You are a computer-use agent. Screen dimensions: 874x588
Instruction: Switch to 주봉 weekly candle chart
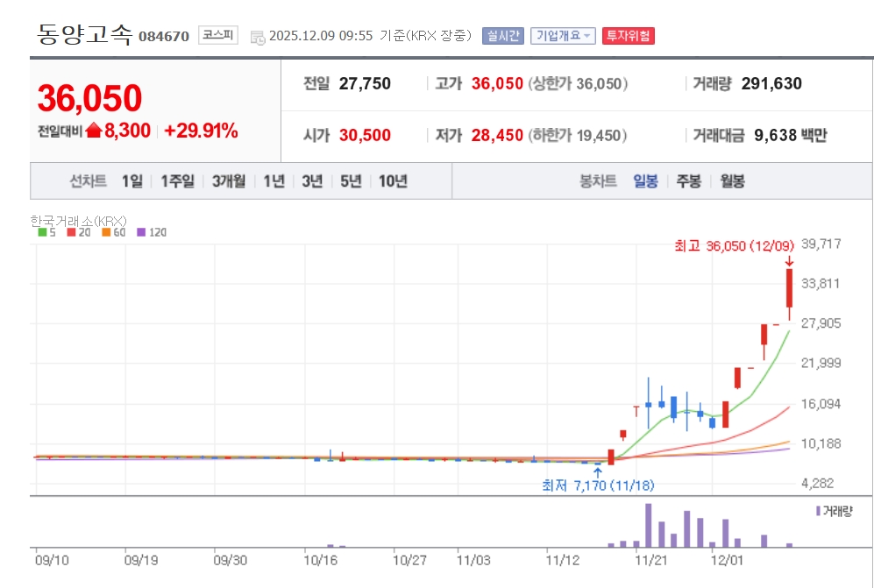pyautogui.click(x=688, y=181)
